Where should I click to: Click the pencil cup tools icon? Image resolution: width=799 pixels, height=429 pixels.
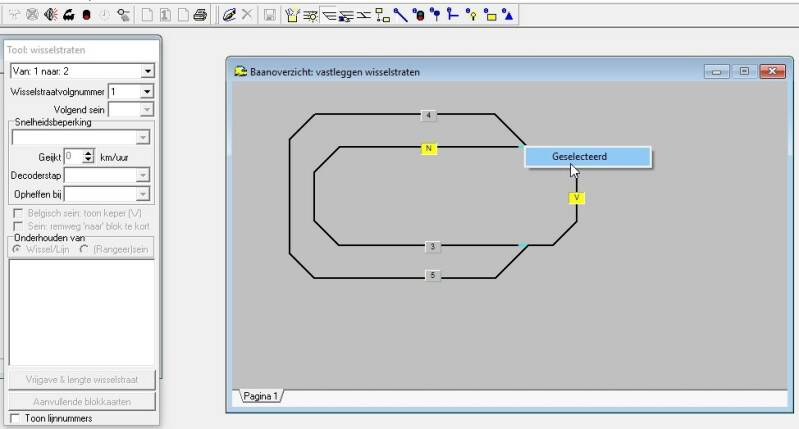click(x=292, y=15)
